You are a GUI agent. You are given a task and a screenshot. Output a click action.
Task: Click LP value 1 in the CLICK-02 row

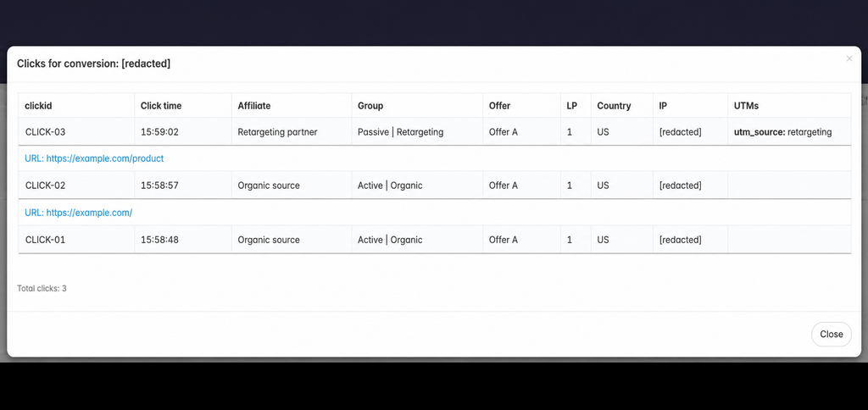[569, 186]
